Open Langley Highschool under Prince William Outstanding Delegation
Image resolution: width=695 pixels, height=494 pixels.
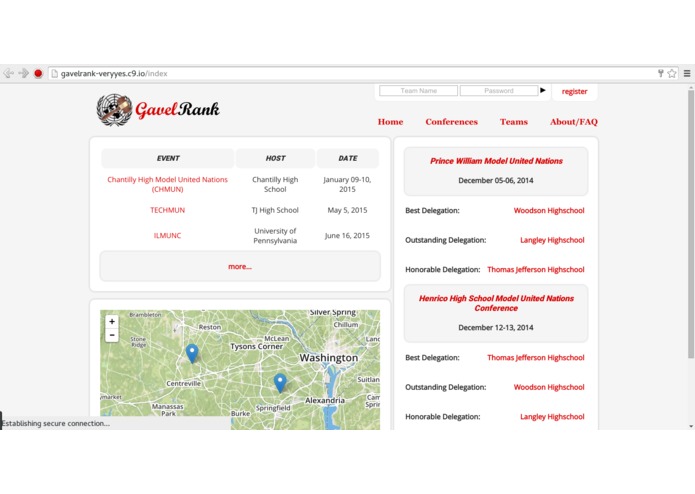click(552, 240)
